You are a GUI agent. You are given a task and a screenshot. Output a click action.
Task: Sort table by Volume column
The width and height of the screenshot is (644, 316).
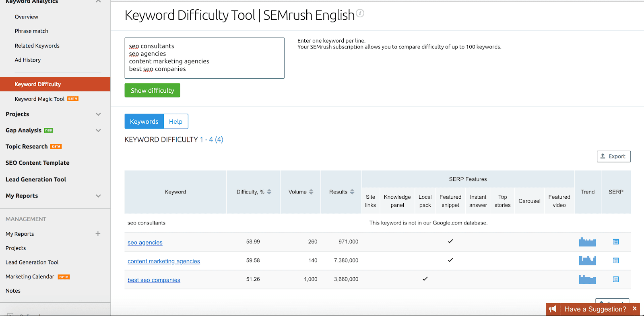click(311, 192)
